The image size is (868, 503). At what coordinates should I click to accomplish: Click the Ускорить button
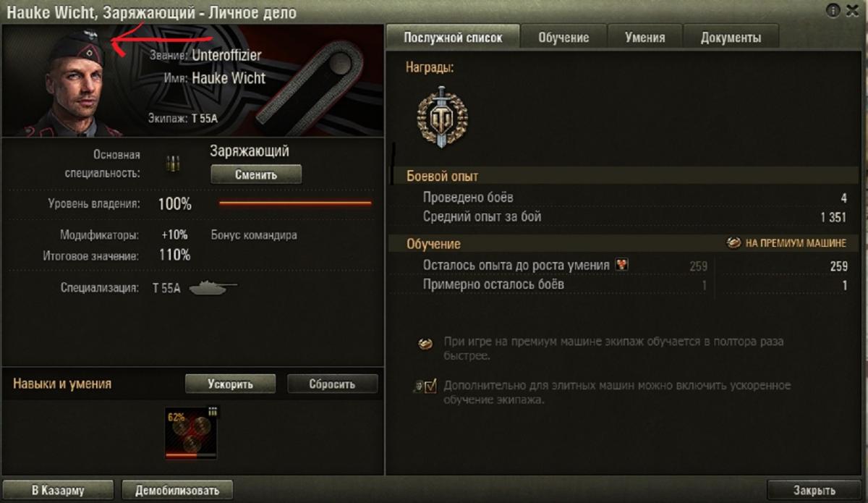tap(230, 384)
